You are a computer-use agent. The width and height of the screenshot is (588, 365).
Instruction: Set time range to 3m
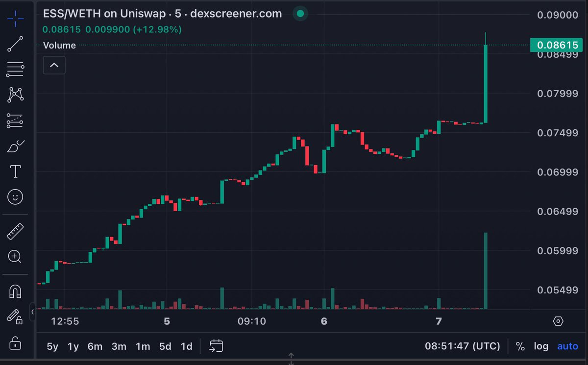click(119, 346)
